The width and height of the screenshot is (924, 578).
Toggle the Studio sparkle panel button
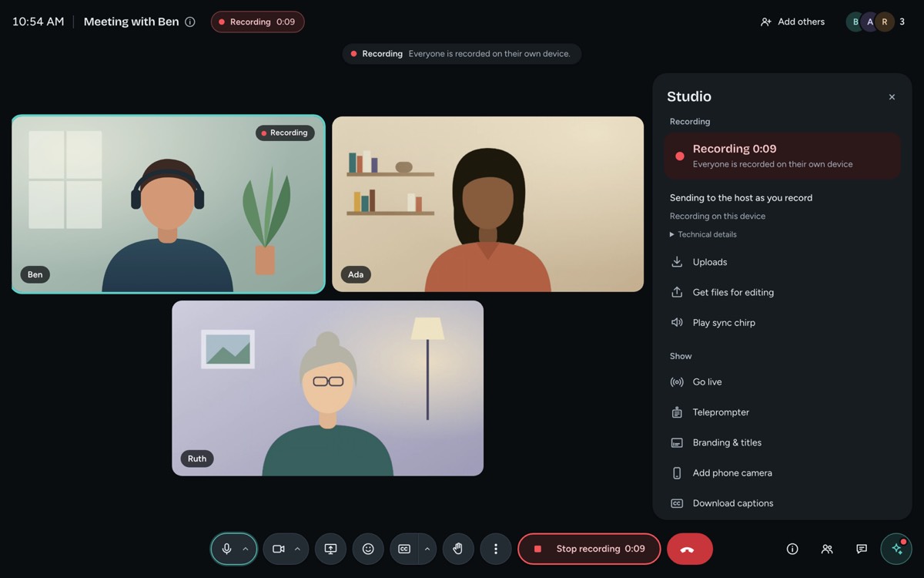pyautogui.click(x=896, y=549)
